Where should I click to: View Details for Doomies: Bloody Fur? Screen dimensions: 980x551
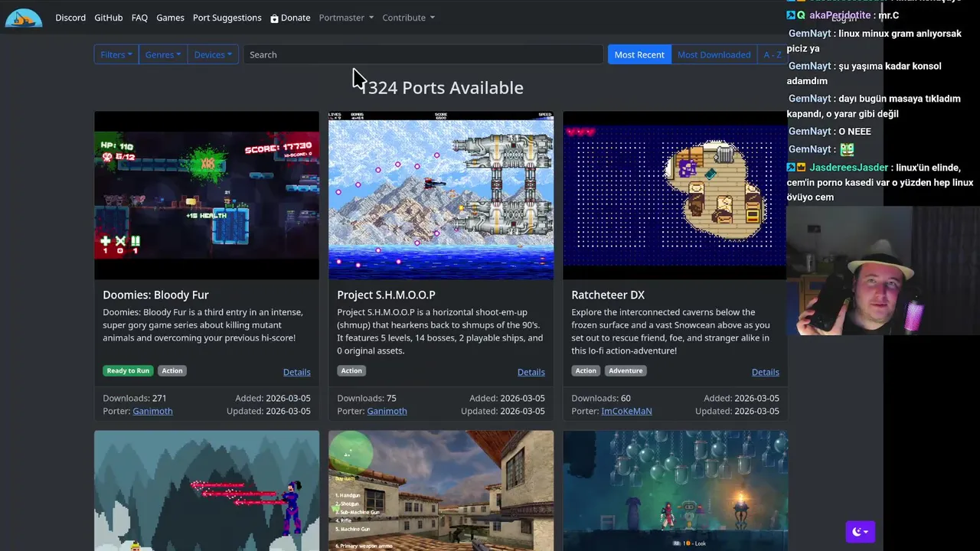pyautogui.click(x=296, y=372)
